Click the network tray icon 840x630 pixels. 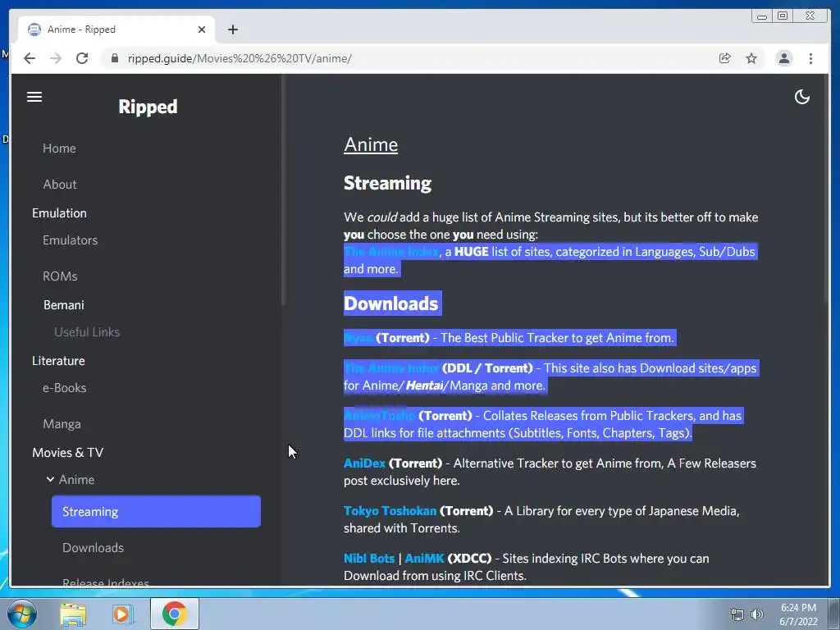pos(737,614)
